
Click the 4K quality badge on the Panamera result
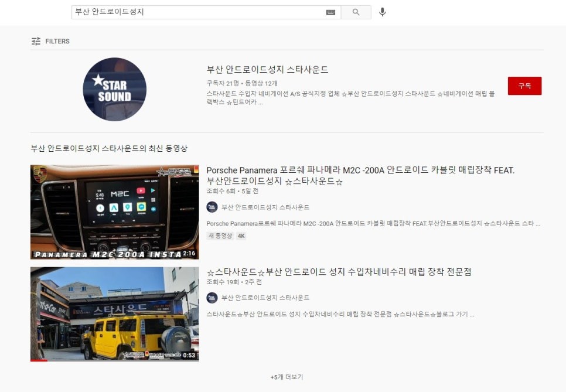240,235
